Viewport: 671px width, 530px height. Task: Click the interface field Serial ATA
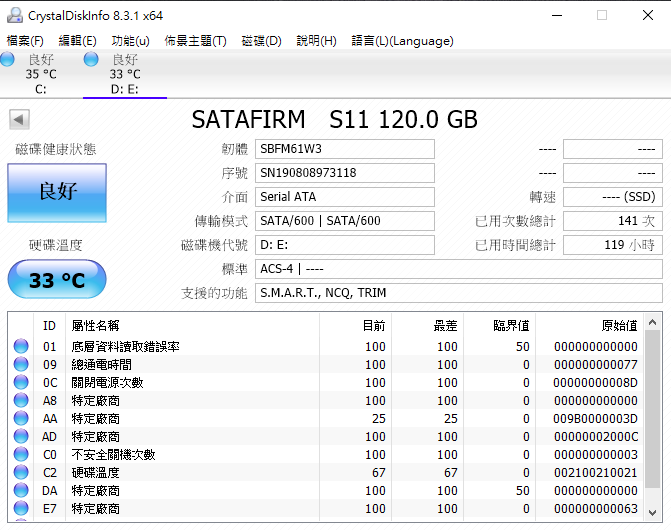(345, 197)
